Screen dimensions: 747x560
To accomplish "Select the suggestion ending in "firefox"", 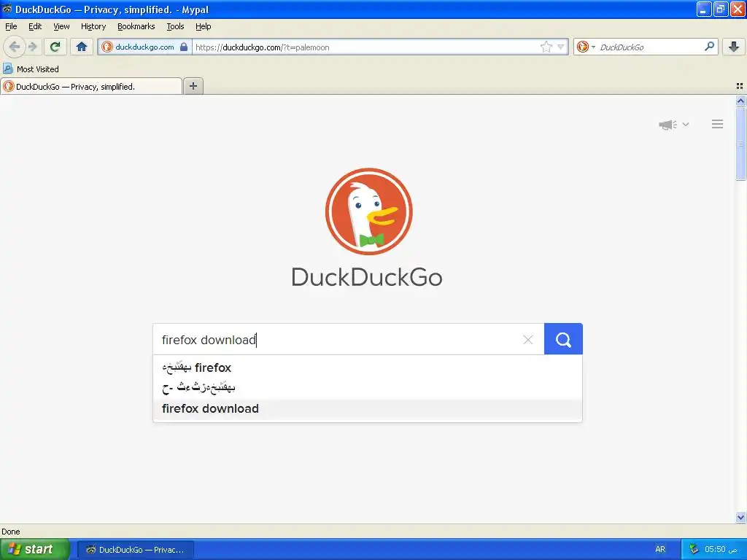I will 368,367.
